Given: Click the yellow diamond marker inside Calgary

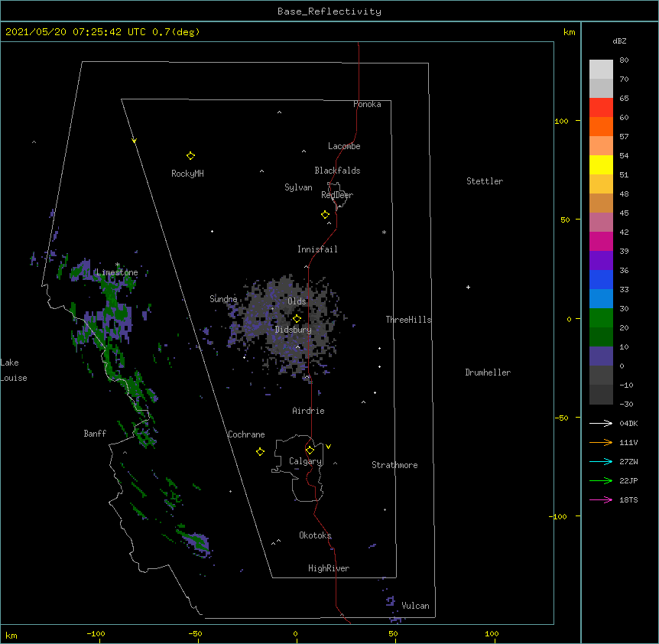Looking at the screenshot, I should (310, 450).
